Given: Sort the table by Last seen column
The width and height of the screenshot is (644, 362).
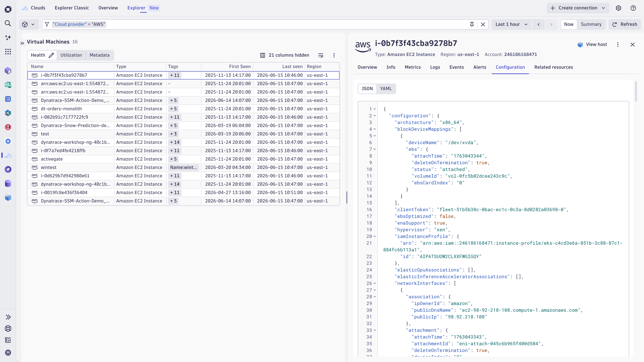Looking at the screenshot, I should tap(292, 67).
